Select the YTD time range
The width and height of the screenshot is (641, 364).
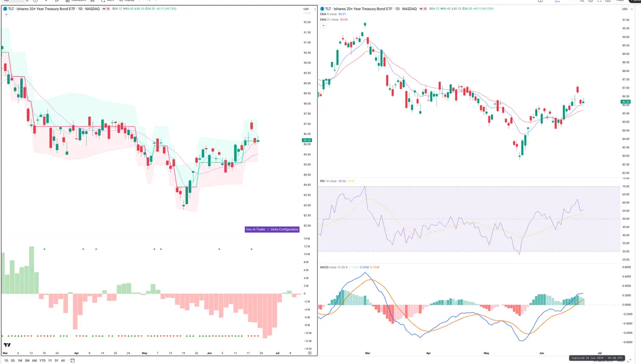pos(42,361)
